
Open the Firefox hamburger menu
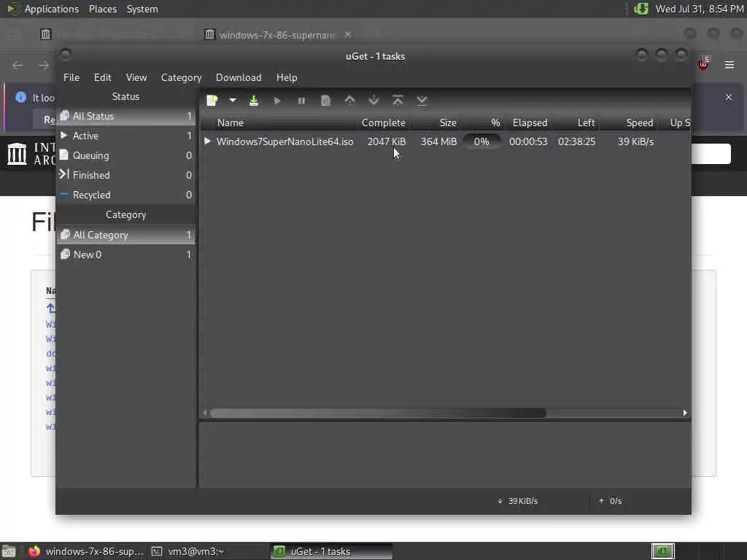click(x=729, y=65)
